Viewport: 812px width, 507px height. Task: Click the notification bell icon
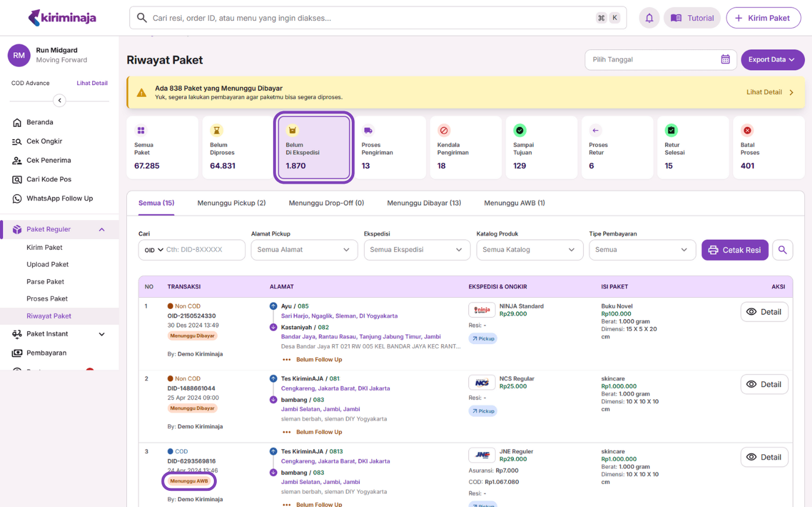tap(649, 18)
